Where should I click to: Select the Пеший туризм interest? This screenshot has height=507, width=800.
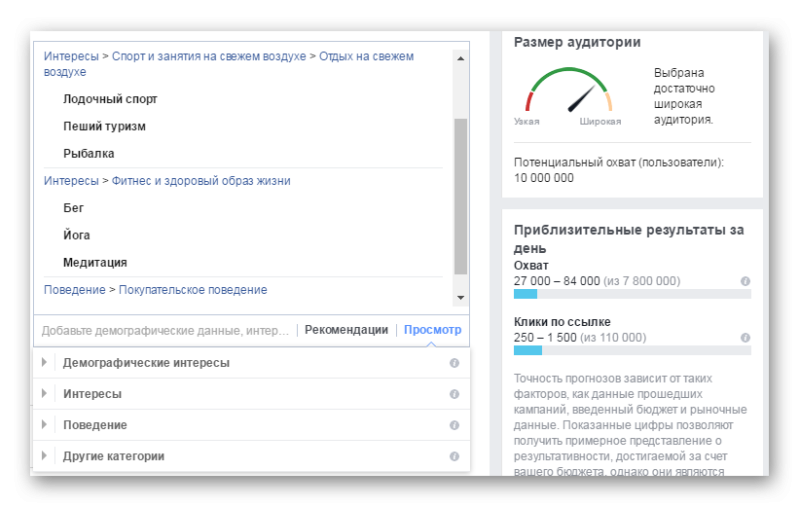[104, 126]
